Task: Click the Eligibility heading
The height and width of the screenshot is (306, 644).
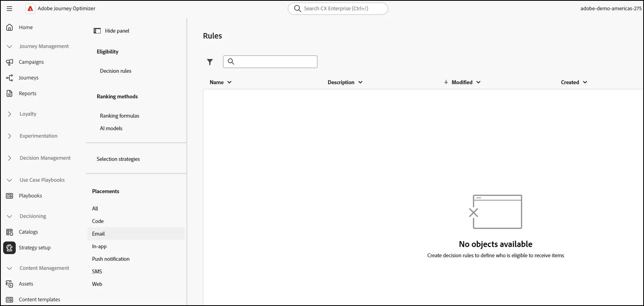Action: [x=107, y=52]
